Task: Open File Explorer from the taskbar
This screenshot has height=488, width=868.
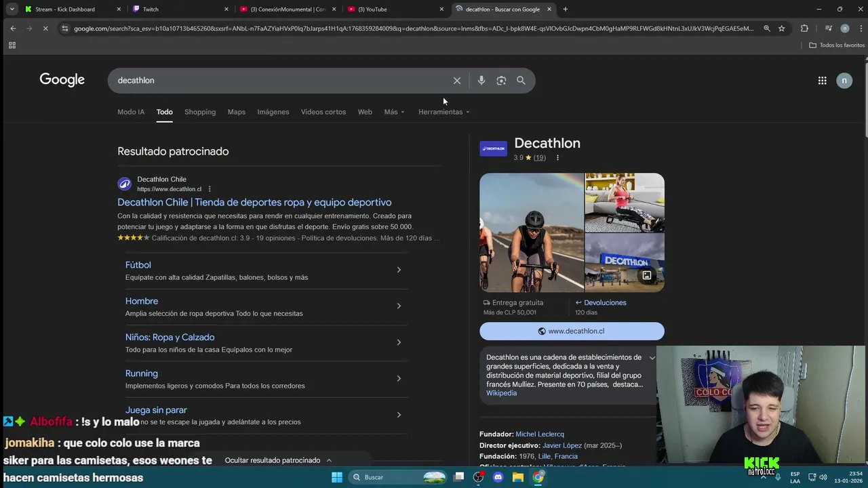Action: coord(518,477)
